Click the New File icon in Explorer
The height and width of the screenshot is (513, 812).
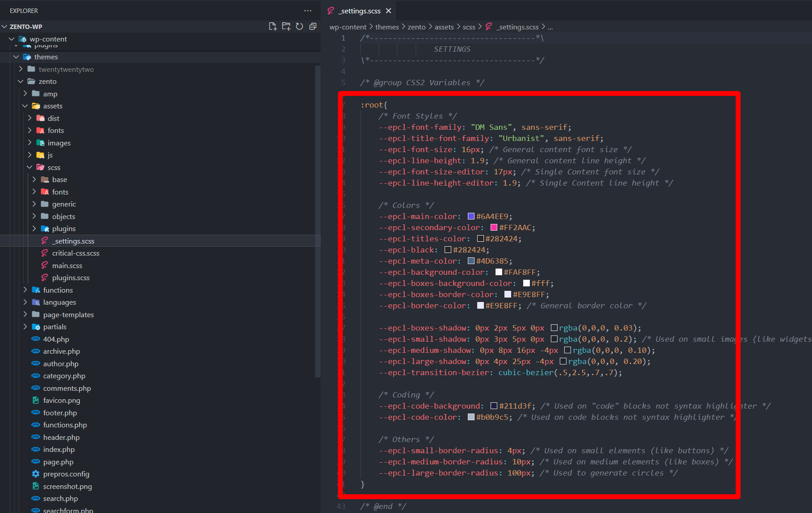click(273, 26)
